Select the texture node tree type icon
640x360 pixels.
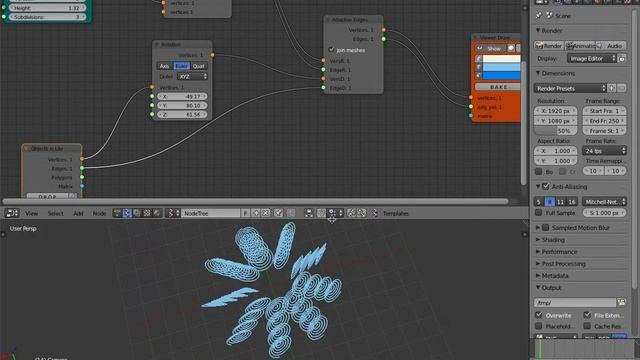(x=147, y=213)
